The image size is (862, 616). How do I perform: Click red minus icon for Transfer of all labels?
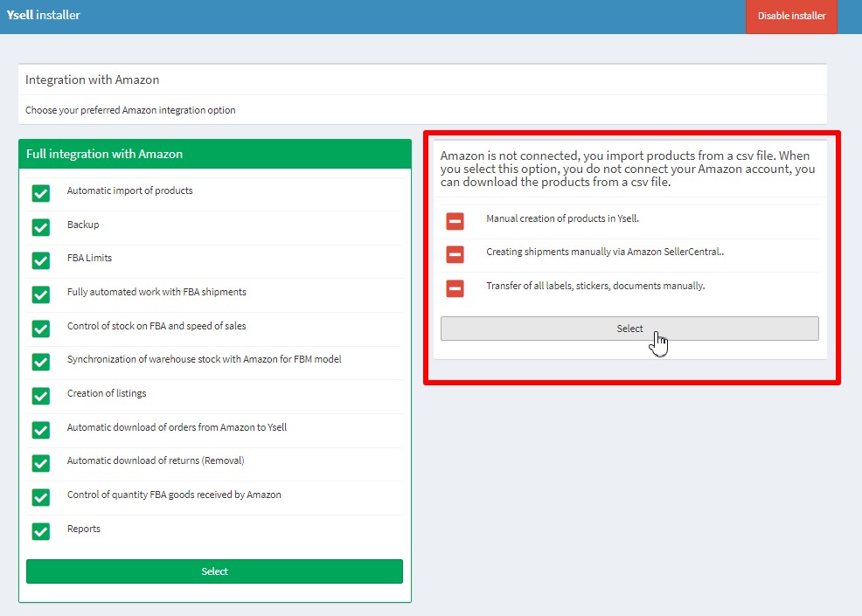[455, 288]
